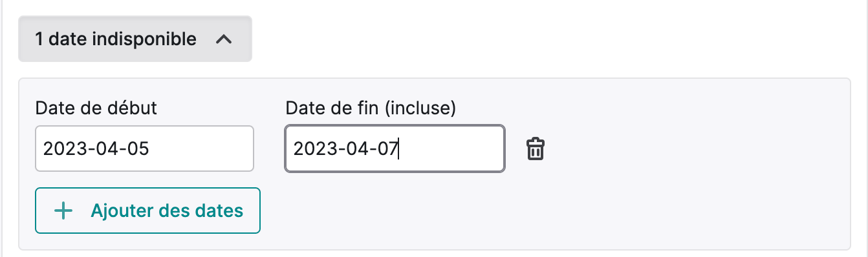Click the Date de fin (incluse) label
Image resolution: width=868 pixels, height=257 pixels.
pos(371,108)
